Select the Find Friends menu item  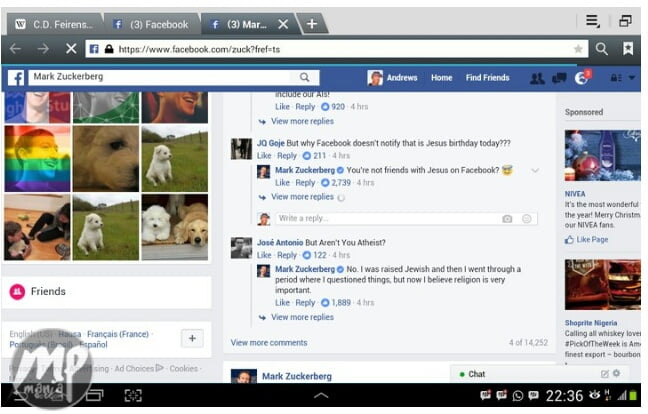[487, 78]
